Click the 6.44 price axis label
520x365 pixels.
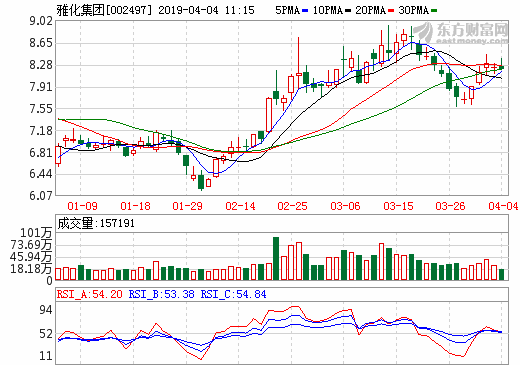pyautogui.click(x=41, y=174)
